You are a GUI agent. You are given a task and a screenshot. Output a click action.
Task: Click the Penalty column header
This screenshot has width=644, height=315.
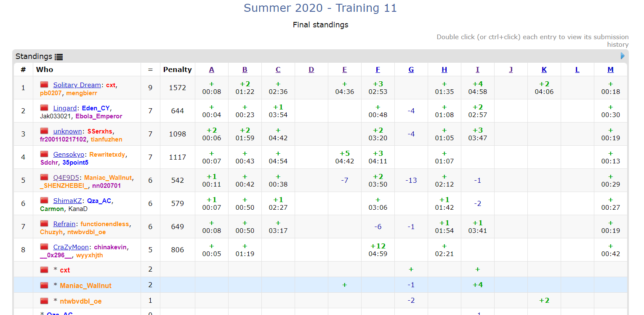click(177, 70)
